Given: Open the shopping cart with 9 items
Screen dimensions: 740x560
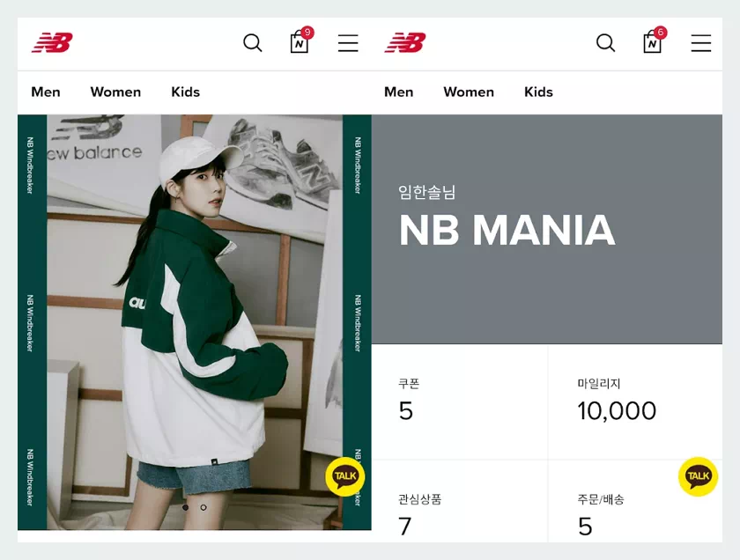Looking at the screenshot, I should coord(299,44).
